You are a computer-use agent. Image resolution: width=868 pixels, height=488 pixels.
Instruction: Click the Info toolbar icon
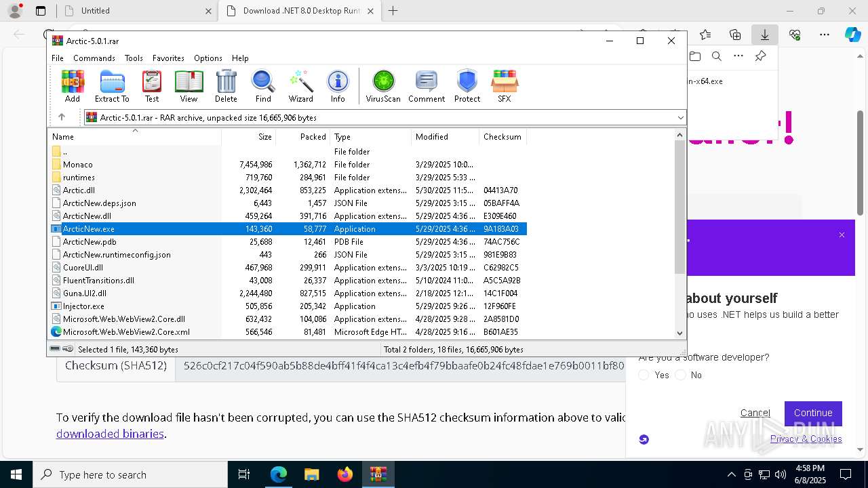(338, 86)
